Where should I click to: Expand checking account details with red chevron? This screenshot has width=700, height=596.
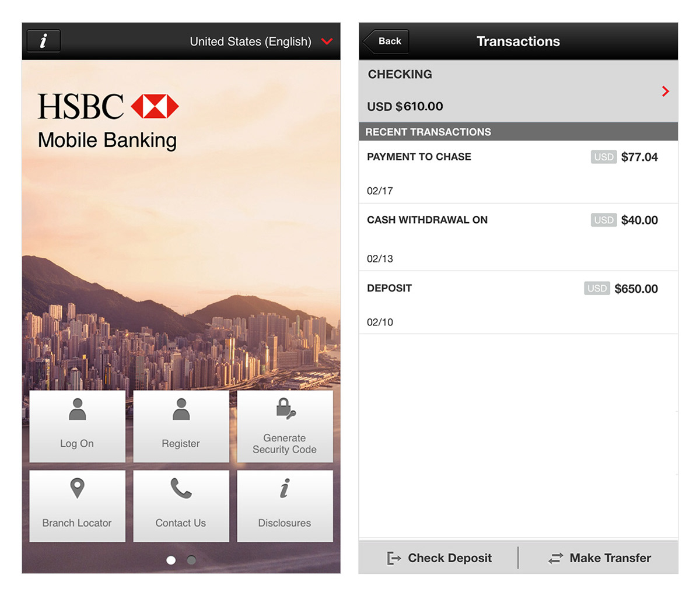coord(665,91)
